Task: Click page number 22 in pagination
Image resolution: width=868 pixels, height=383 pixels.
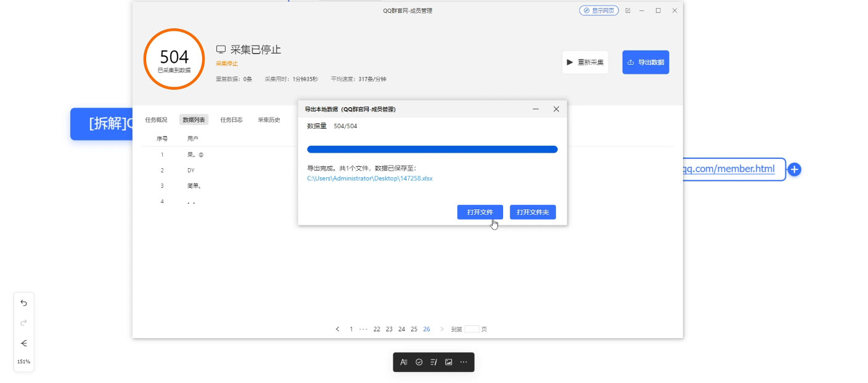Action: tap(377, 329)
